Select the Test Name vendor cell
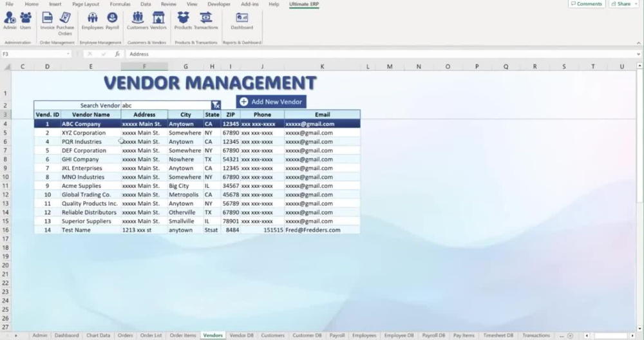 coord(91,230)
